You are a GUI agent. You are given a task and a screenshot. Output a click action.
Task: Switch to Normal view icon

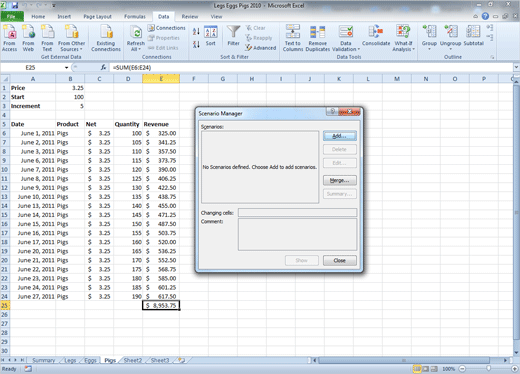(417, 369)
